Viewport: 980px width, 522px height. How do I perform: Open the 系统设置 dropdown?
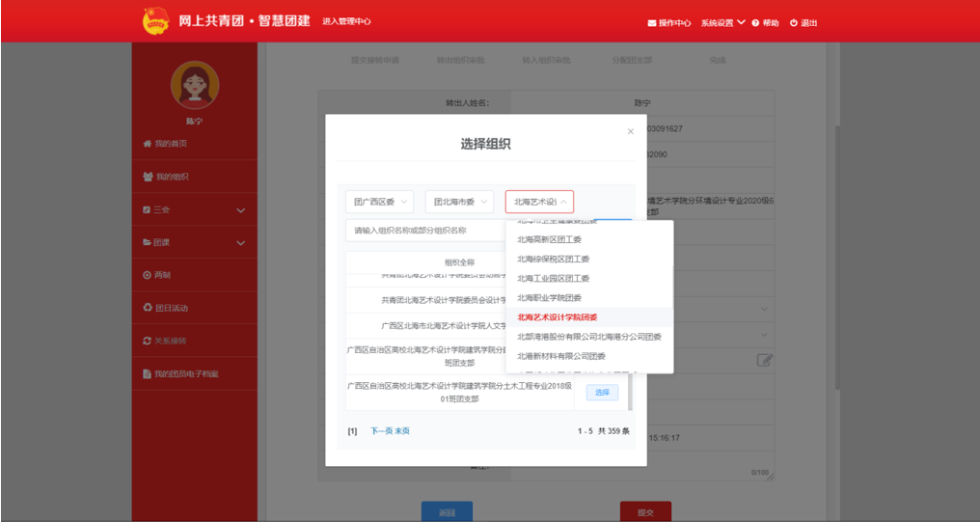pos(722,22)
